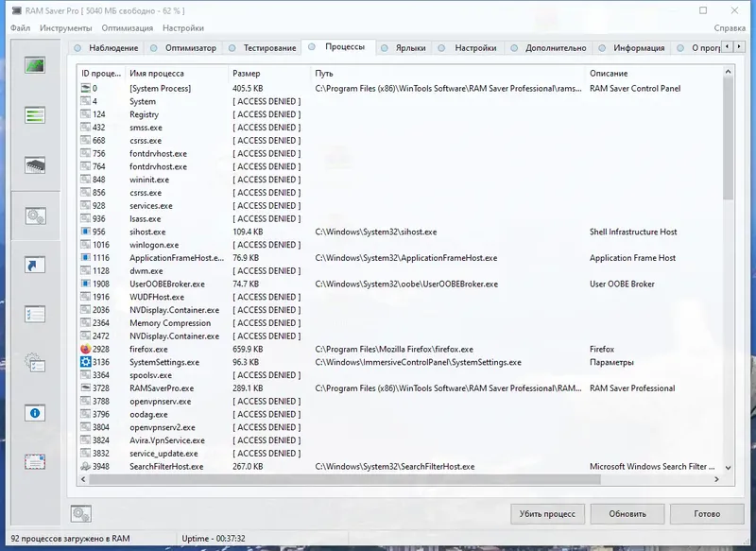Screen dimensions: 756x551
Task: Open Information via the blue info sidebar icon
Action: (35, 413)
